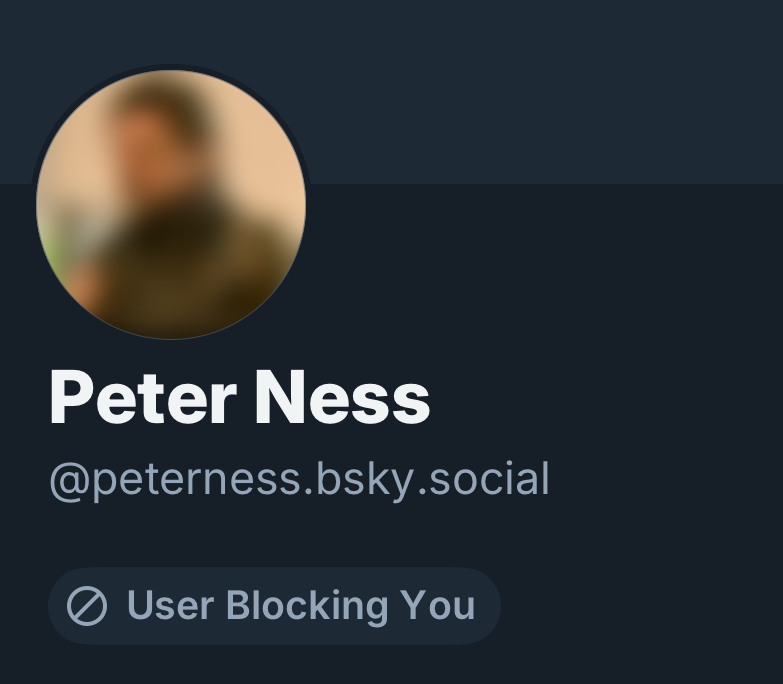Click the word Blocking in the badge

[307, 606]
